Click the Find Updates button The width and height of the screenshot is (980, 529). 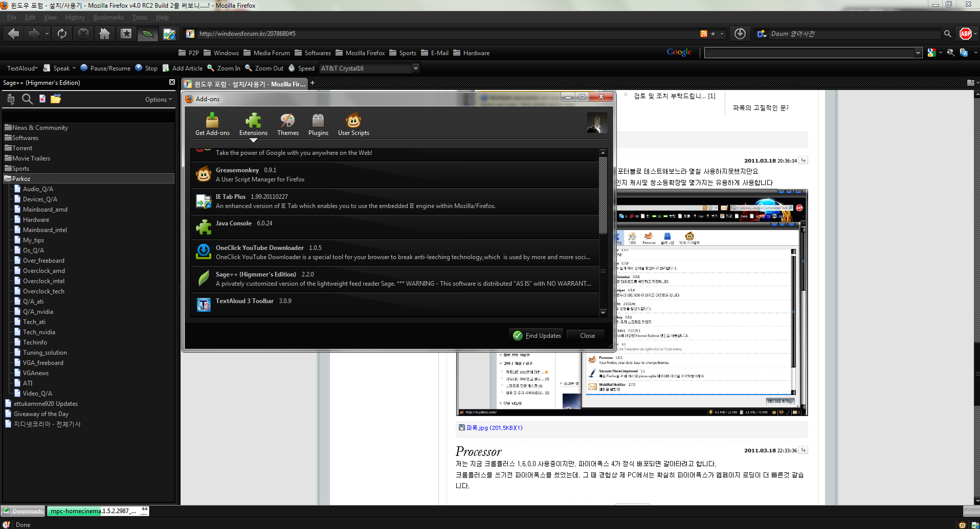click(537, 335)
